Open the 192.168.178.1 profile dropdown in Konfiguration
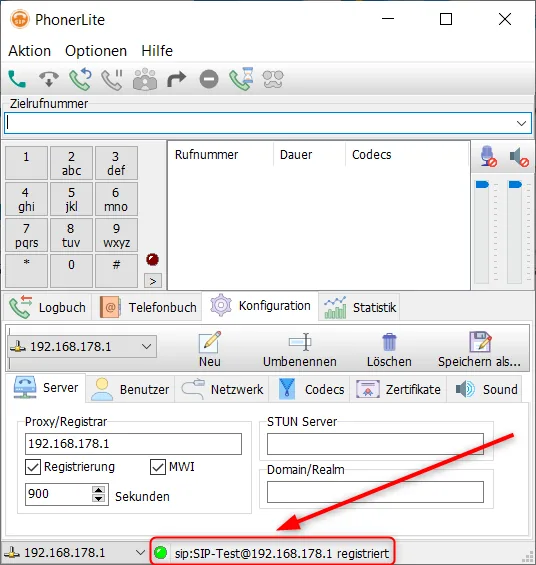The image size is (536, 565). click(82, 347)
